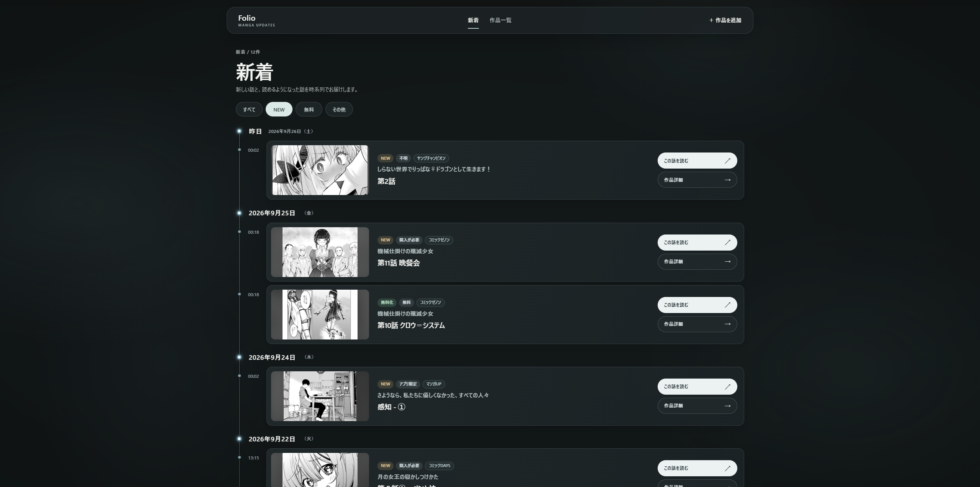Click 作品詳細 arrow icon for 感知 - ①
980x487 pixels.
(x=728, y=406)
